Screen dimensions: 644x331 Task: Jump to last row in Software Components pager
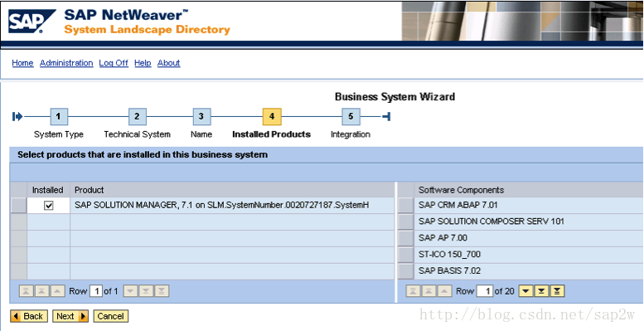click(x=557, y=291)
